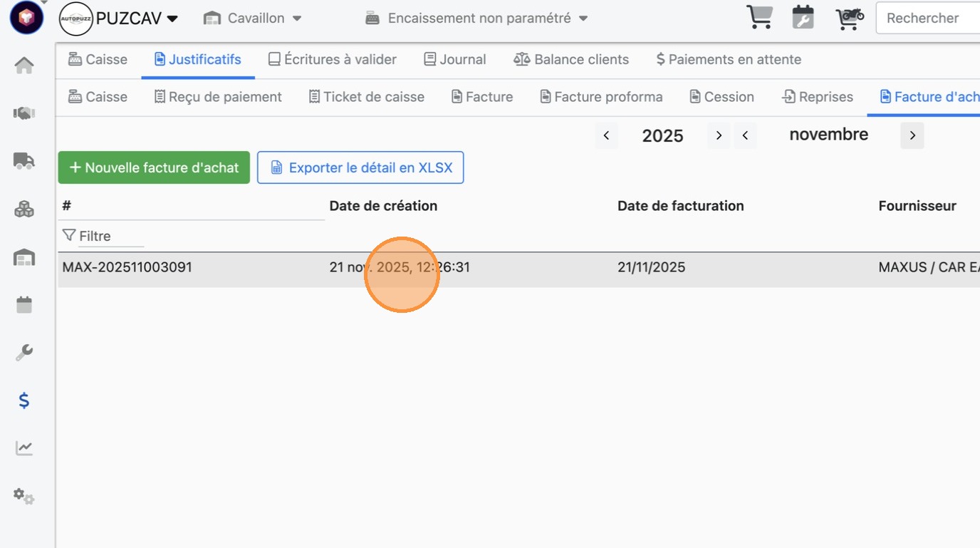Click the Filtre input field
The width and height of the screenshot is (980, 548).
[110, 236]
